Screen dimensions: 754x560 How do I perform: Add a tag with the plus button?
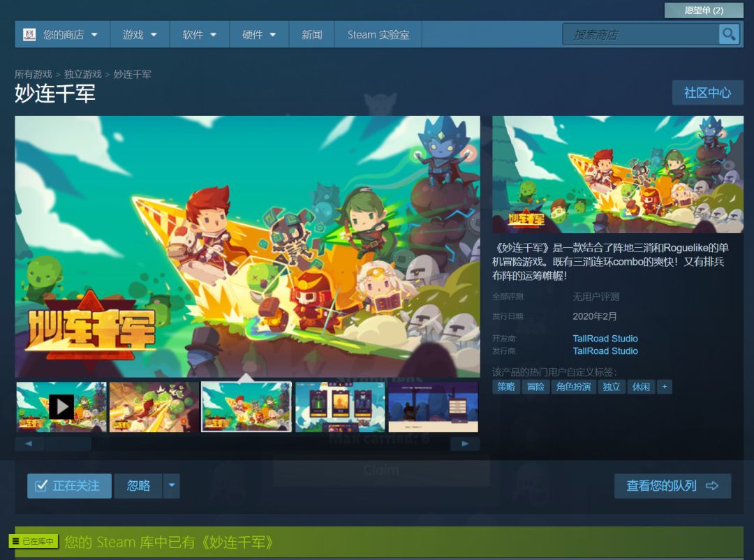[665, 387]
